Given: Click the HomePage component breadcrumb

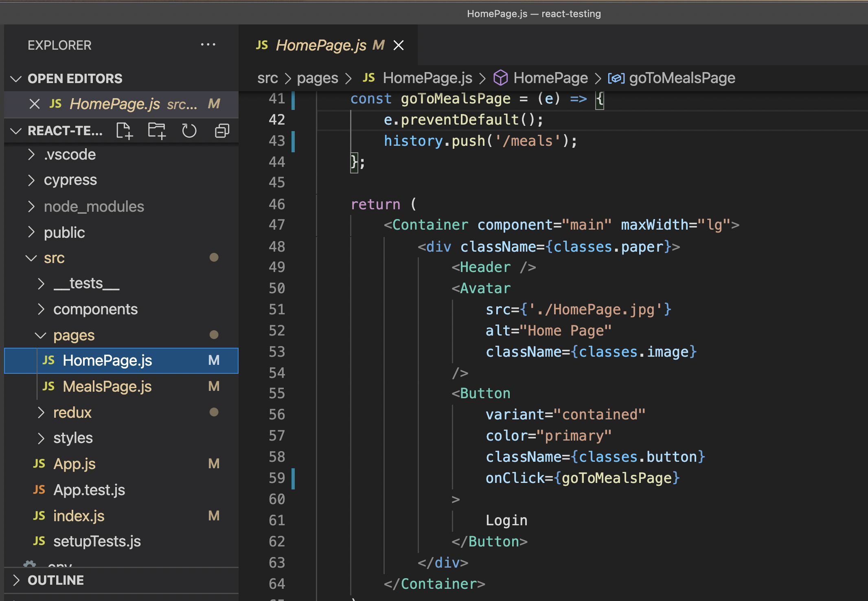Looking at the screenshot, I should [550, 78].
